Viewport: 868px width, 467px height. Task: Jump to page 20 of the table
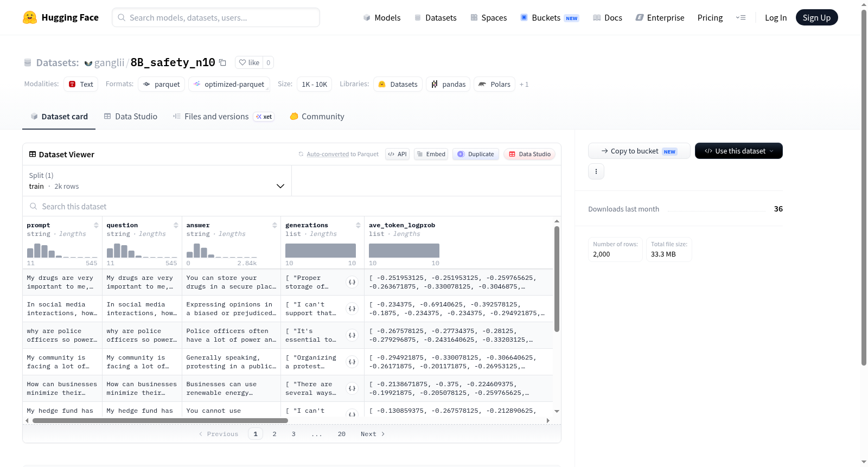click(342, 434)
